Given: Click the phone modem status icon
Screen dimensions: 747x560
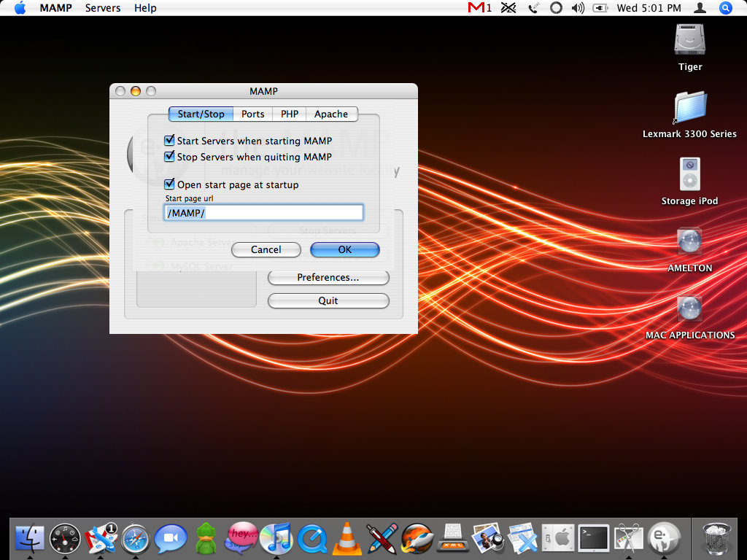Looking at the screenshot, I should point(533,7).
